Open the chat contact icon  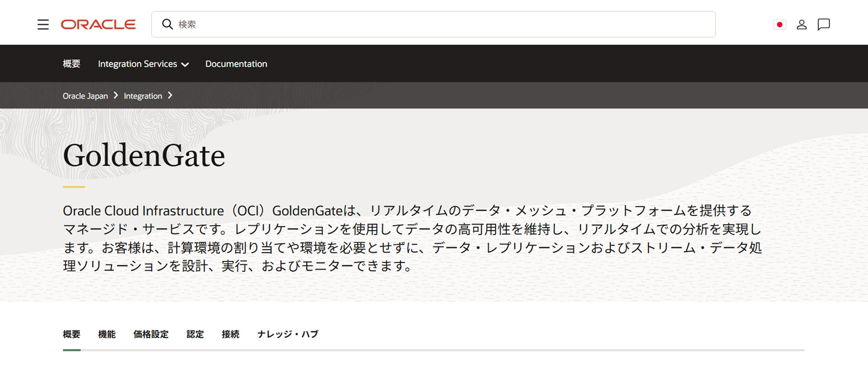click(824, 24)
